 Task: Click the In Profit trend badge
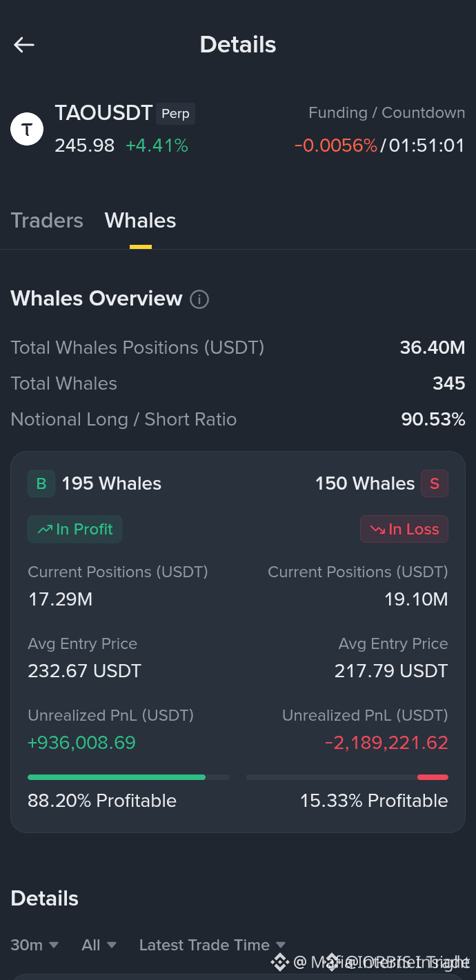pos(75,529)
